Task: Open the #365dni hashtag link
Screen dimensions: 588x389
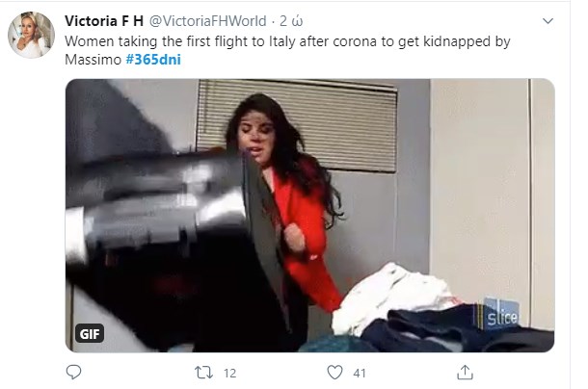Action: 153,59
